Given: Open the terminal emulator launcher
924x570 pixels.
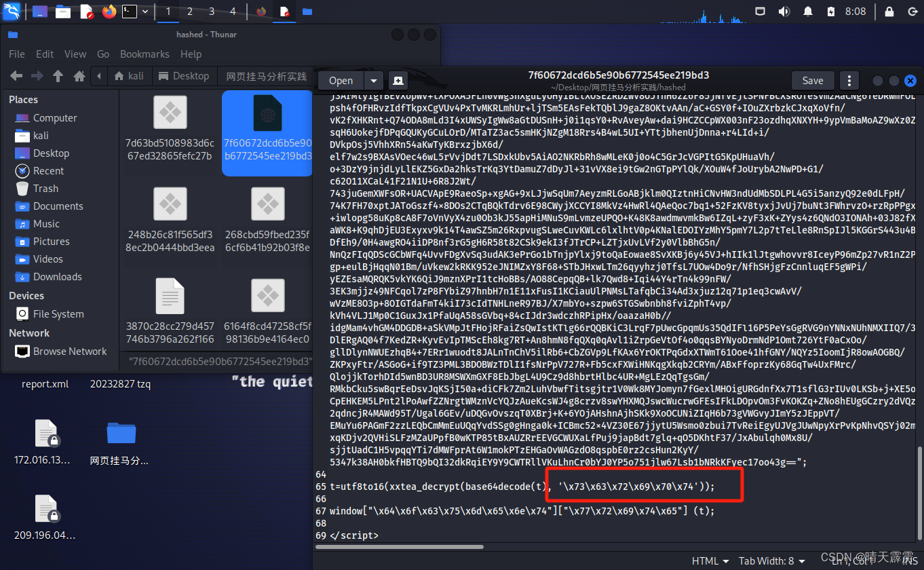Looking at the screenshot, I should (x=129, y=12).
